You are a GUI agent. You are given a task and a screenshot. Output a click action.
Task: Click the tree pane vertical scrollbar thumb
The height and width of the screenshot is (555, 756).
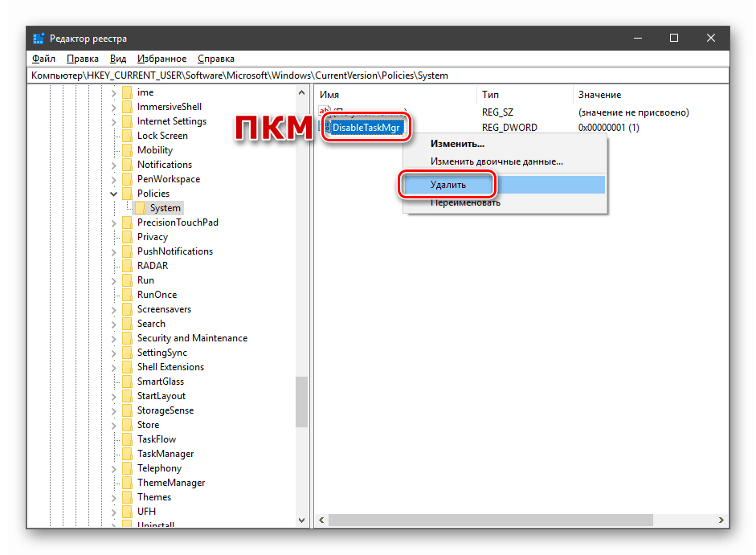[302, 402]
